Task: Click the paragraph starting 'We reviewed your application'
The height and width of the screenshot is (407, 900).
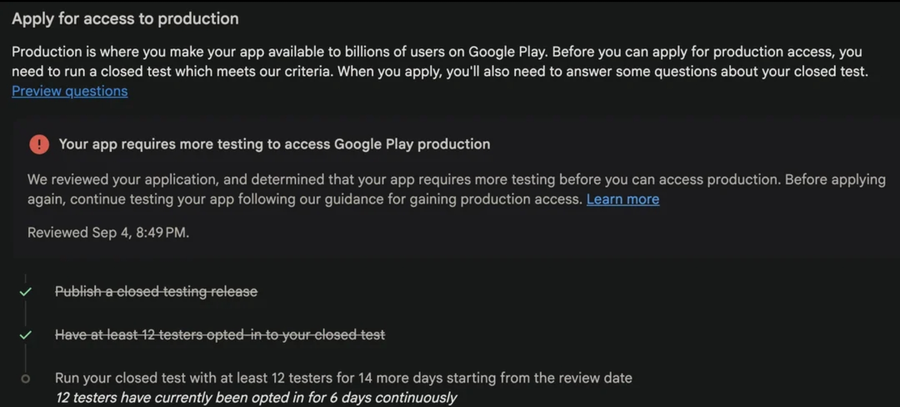Action: pos(456,189)
